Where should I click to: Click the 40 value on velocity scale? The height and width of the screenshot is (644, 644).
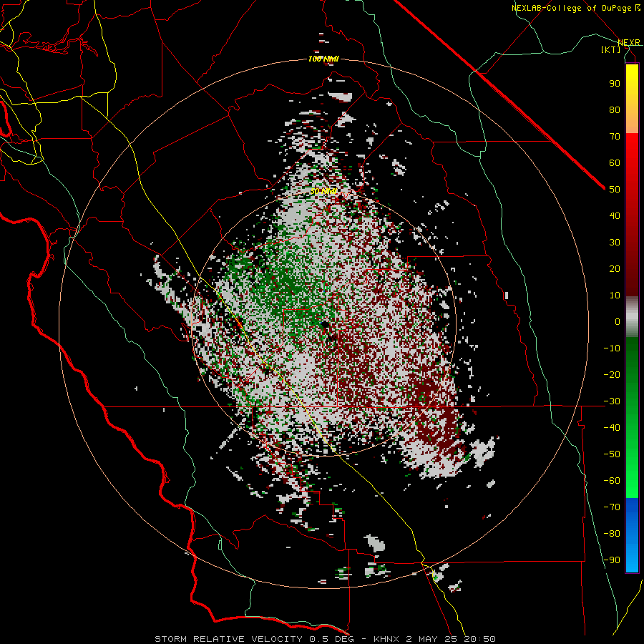pos(615,216)
